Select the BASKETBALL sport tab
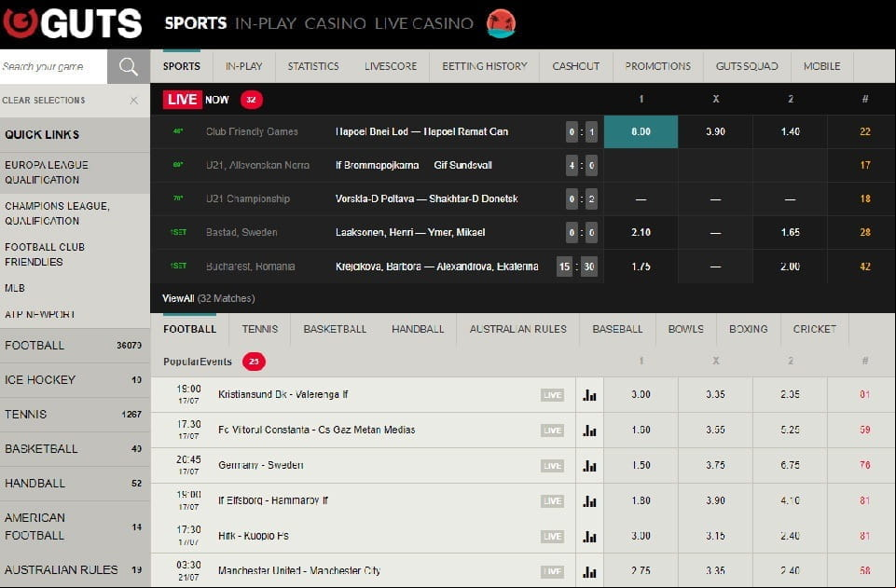The image size is (896, 588). tap(335, 329)
